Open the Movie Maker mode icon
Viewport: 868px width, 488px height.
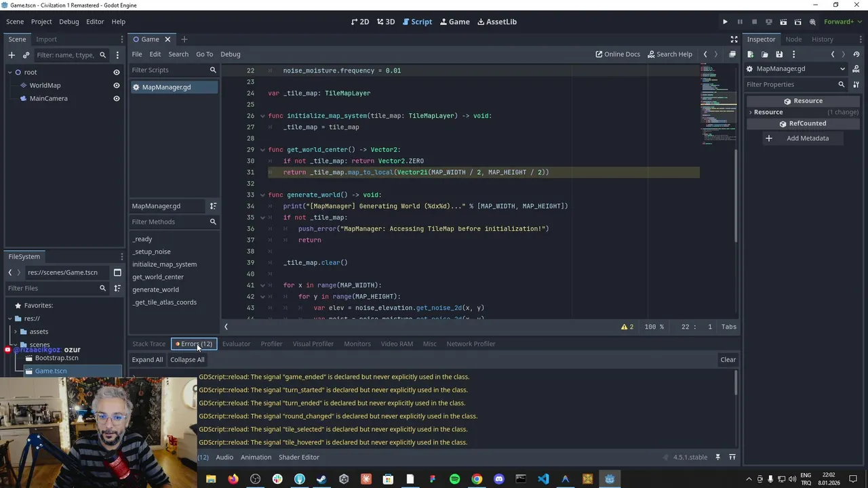pos(812,22)
